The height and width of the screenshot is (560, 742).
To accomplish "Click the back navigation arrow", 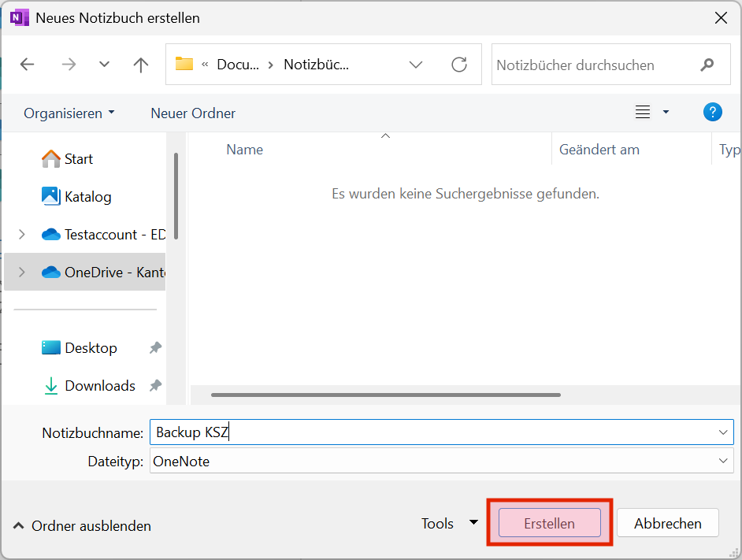I will coord(27,65).
